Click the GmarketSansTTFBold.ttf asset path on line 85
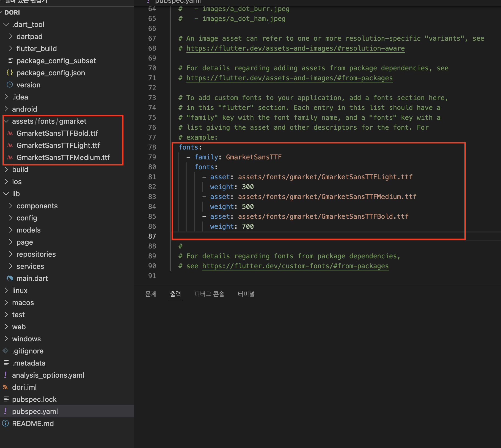Viewport: 501px width, 448px height. (x=323, y=217)
